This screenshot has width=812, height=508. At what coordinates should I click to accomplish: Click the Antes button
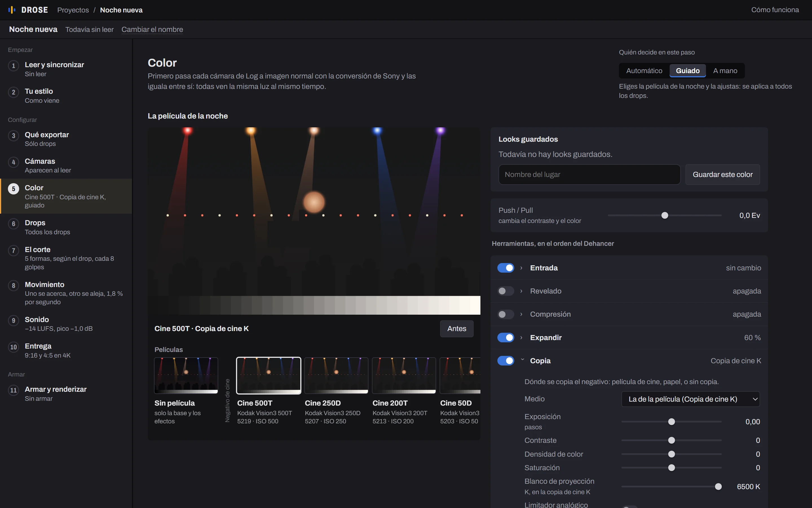[x=457, y=329]
